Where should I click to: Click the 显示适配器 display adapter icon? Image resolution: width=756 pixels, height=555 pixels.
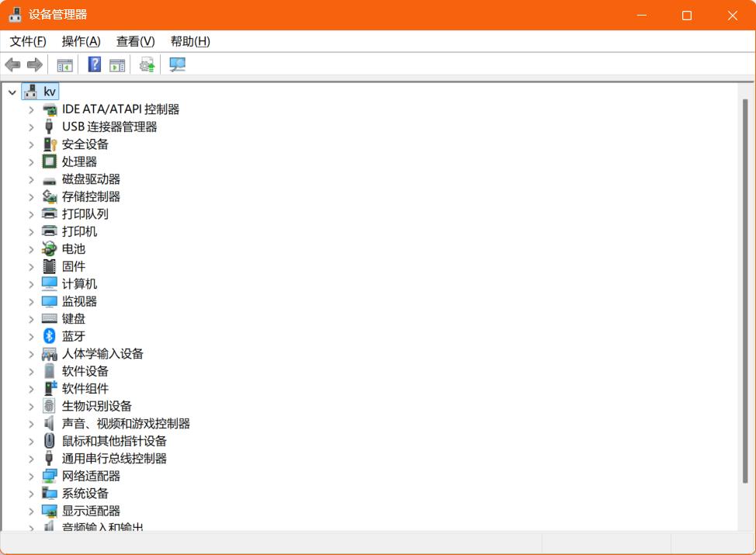(49, 511)
